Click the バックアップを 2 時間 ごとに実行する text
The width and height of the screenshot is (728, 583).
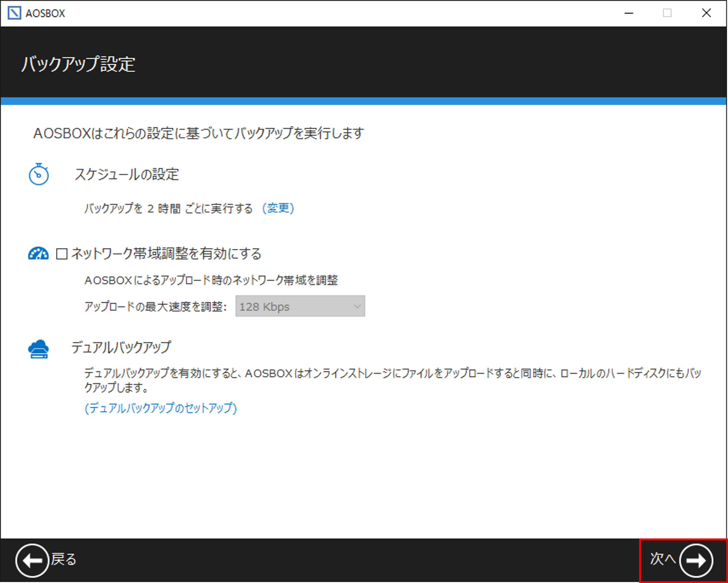[168, 208]
